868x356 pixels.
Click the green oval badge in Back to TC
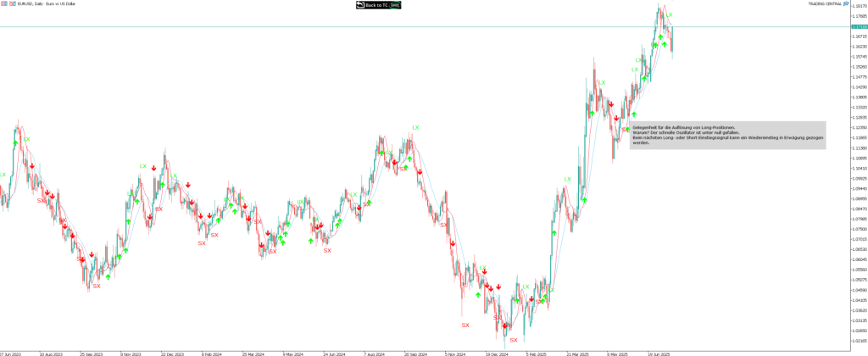click(395, 4)
